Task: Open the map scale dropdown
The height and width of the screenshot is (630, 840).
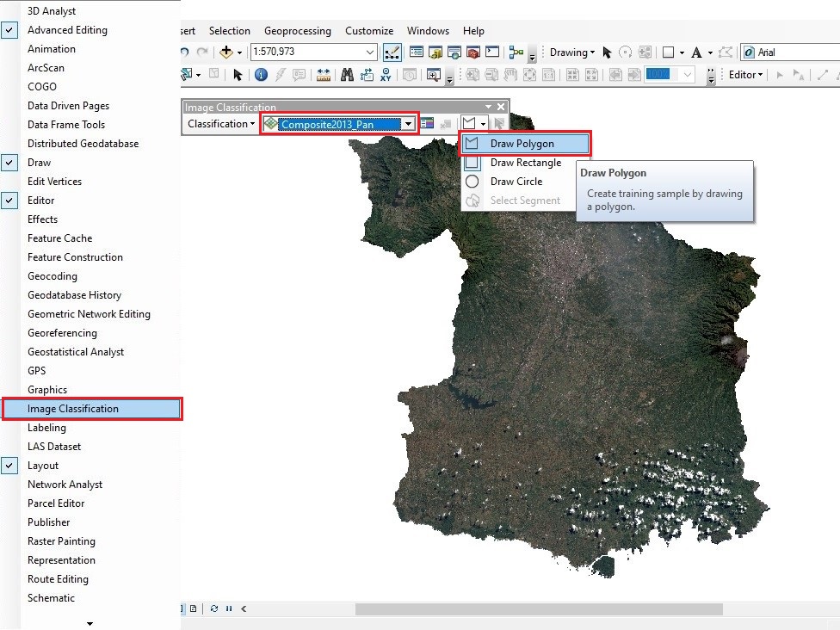Action: tap(369, 52)
